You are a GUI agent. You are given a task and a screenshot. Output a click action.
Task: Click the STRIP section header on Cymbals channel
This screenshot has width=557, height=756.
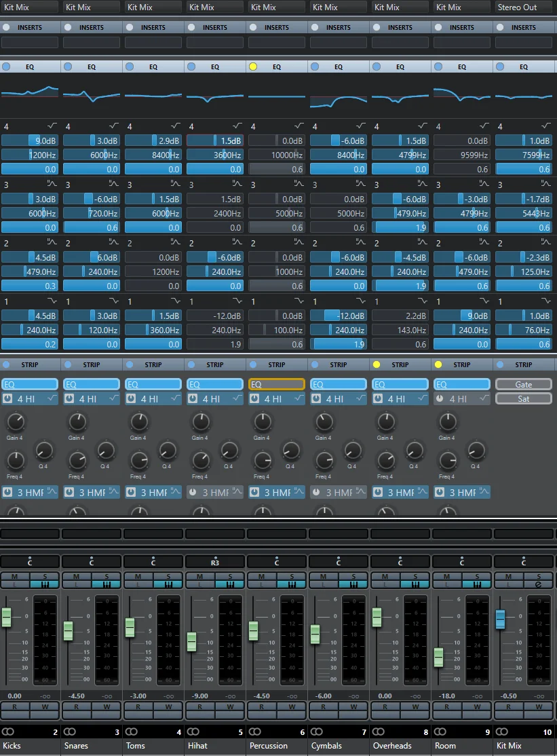[x=339, y=364]
